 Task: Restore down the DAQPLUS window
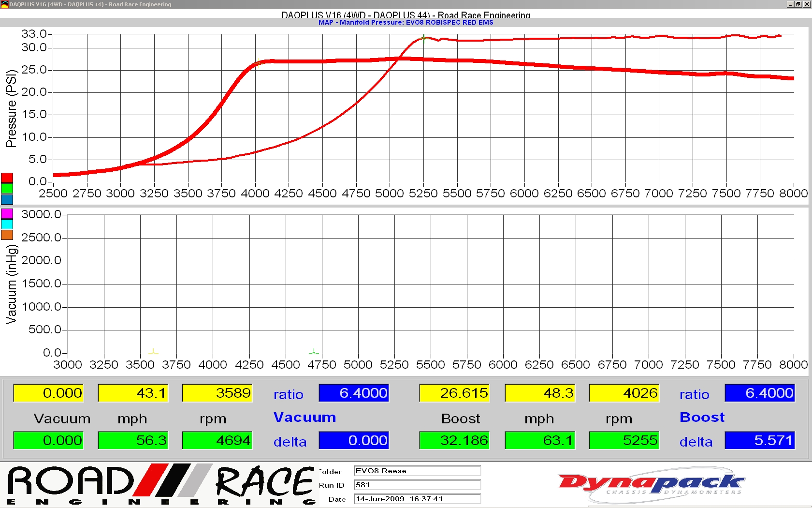coord(798,4)
